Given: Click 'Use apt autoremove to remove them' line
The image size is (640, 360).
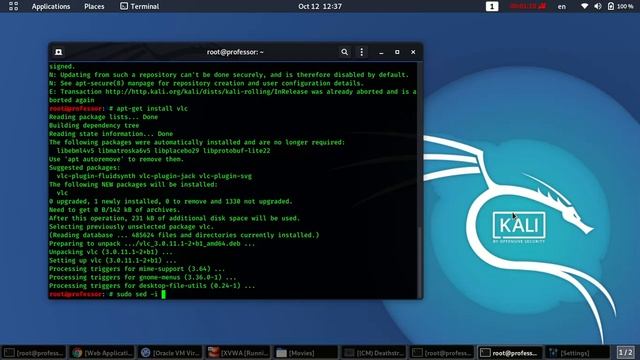Looking at the screenshot, I should click(116, 159).
